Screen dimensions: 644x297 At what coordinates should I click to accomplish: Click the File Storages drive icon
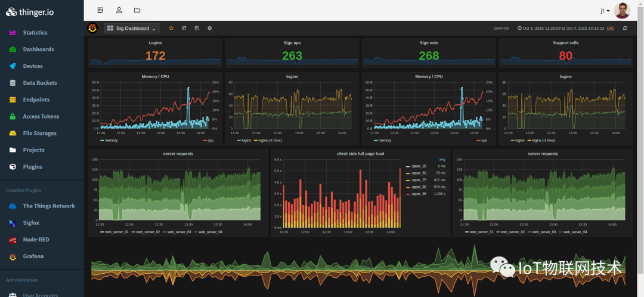point(13,134)
